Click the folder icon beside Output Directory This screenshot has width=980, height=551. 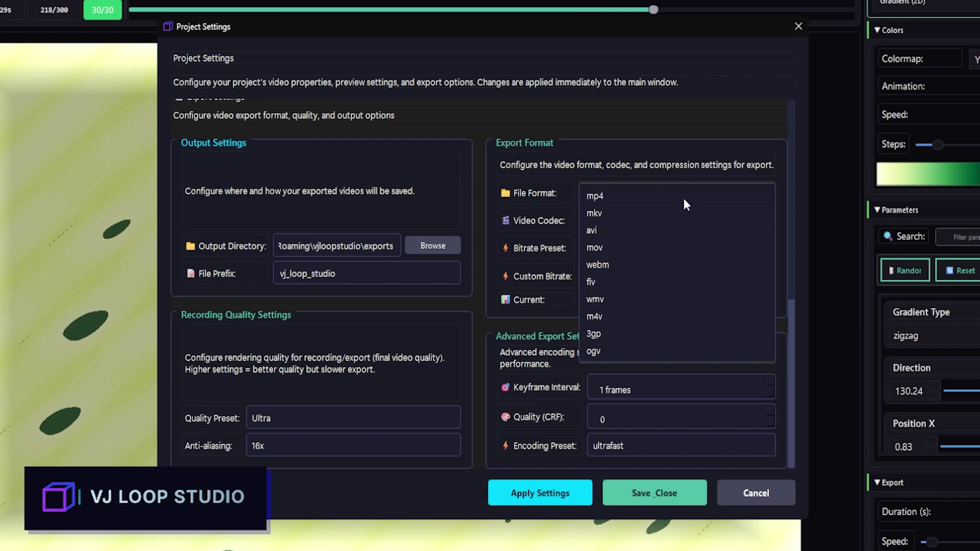click(190, 246)
